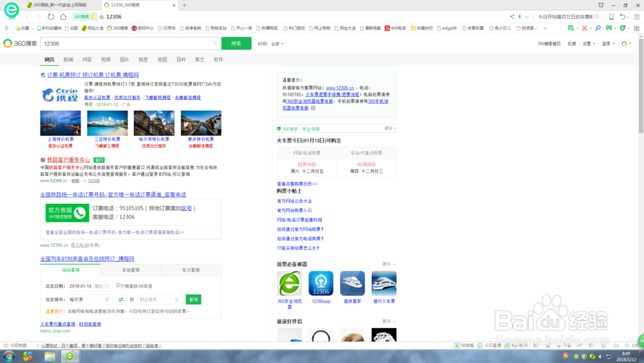This screenshot has width=644, height=363.
Task: Click the red scissors screenshot icon
Action: [585, 28]
